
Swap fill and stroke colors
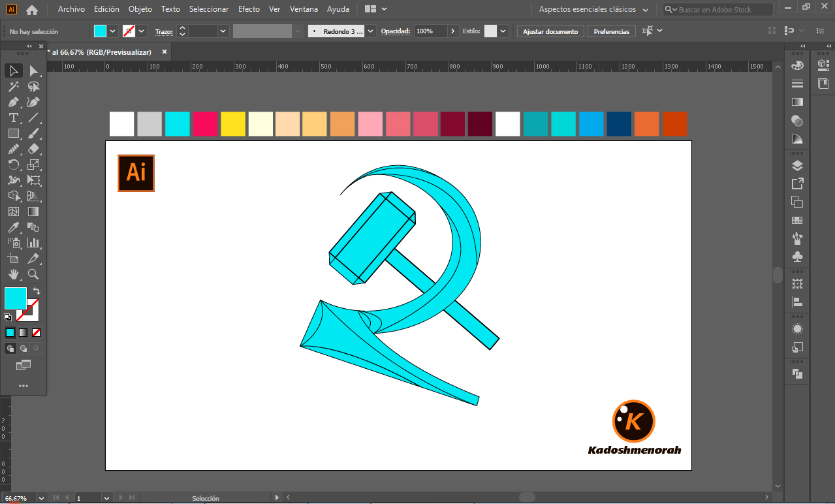(37, 291)
